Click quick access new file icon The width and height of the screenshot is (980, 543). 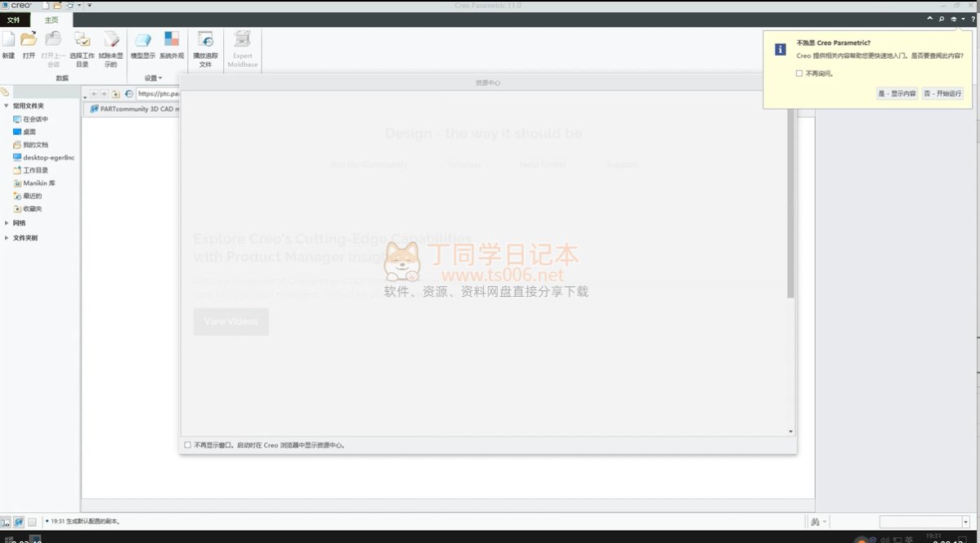(x=47, y=6)
